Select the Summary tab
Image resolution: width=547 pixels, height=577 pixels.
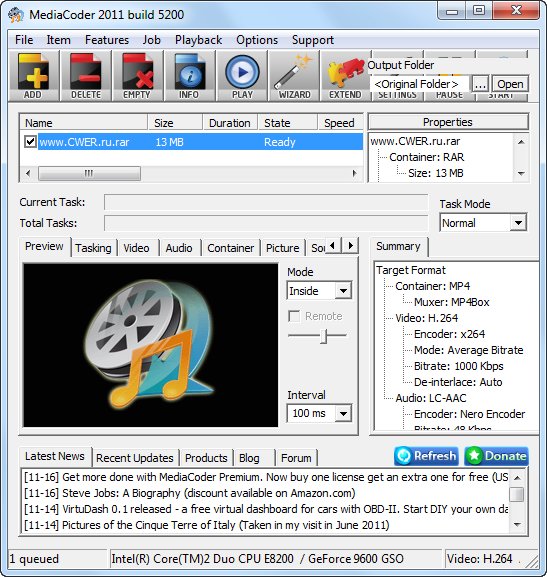coord(398,247)
